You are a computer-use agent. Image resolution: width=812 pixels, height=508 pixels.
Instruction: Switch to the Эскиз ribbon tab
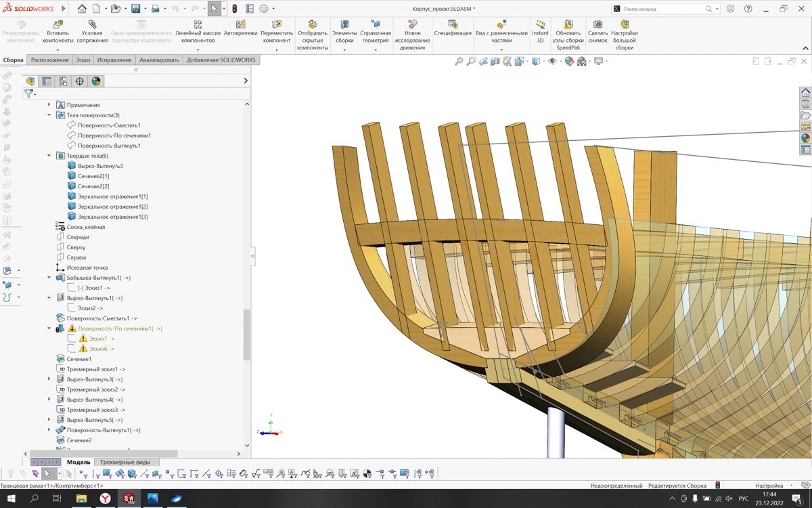pyautogui.click(x=83, y=60)
